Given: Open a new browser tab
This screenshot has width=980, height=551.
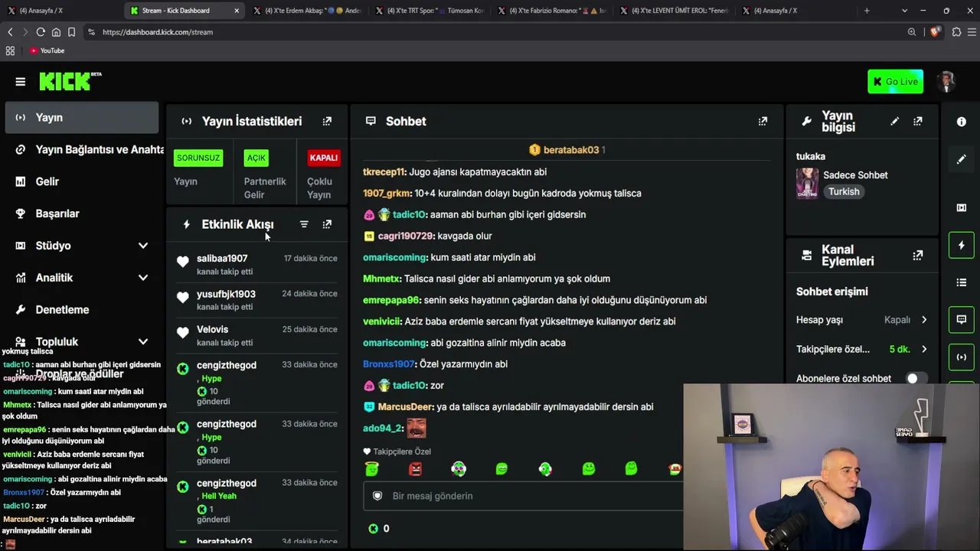Looking at the screenshot, I should tap(867, 11).
